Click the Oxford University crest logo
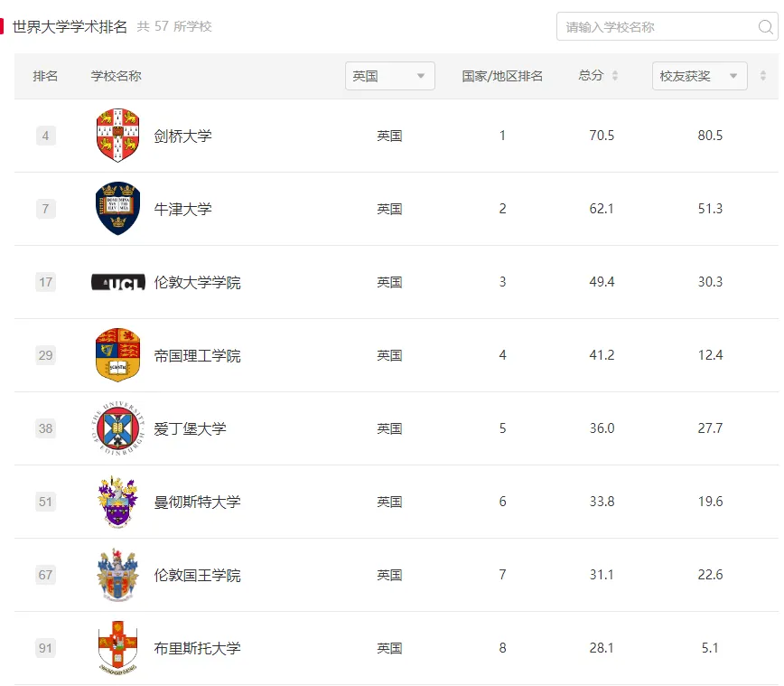 pos(117,208)
